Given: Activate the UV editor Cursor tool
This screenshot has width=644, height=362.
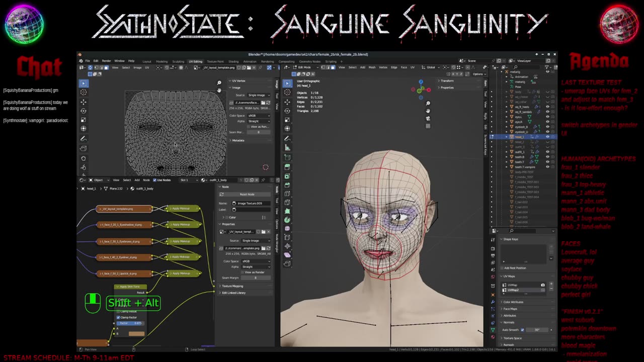Looking at the screenshot, I should click(x=84, y=92).
